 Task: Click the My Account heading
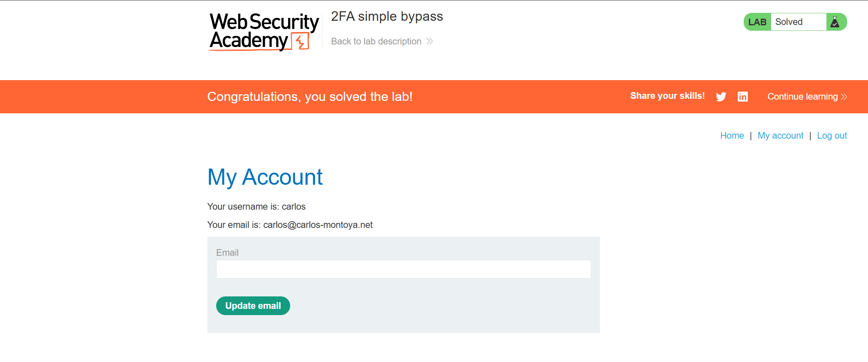[x=265, y=177]
